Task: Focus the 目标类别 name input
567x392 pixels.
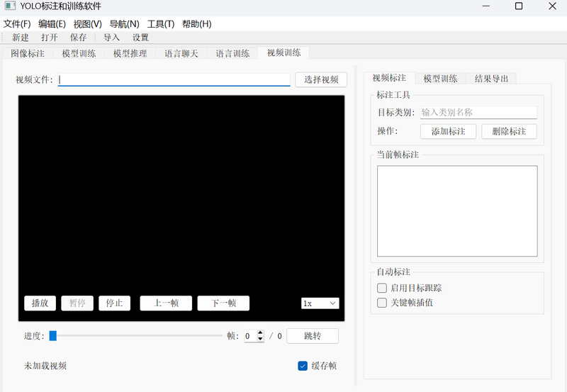Action: pyautogui.click(x=478, y=113)
